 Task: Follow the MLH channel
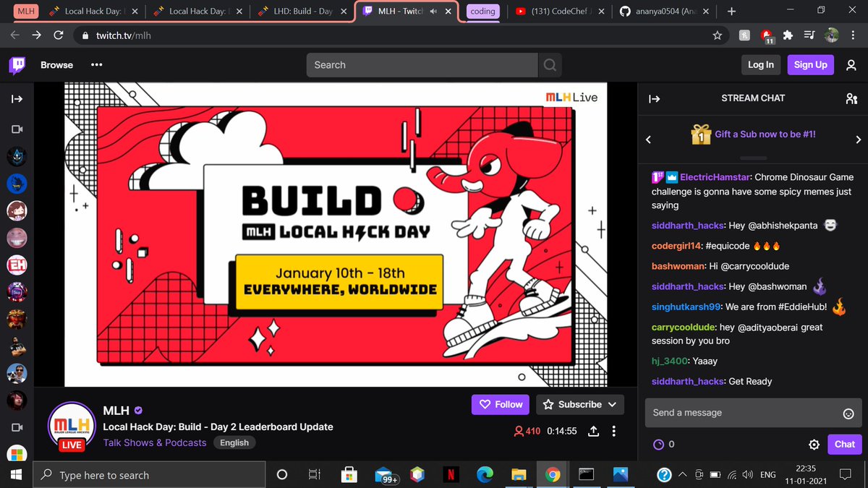pyautogui.click(x=500, y=405)
